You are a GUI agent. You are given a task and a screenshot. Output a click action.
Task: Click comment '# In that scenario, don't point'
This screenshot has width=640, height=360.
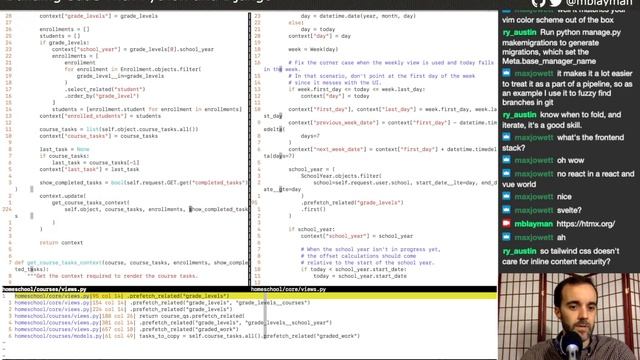[x=382, y=76]
